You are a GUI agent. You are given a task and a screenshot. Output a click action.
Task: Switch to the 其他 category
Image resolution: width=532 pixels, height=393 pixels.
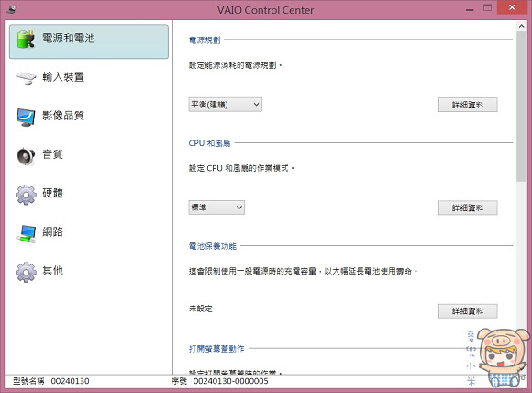(89, 272)
